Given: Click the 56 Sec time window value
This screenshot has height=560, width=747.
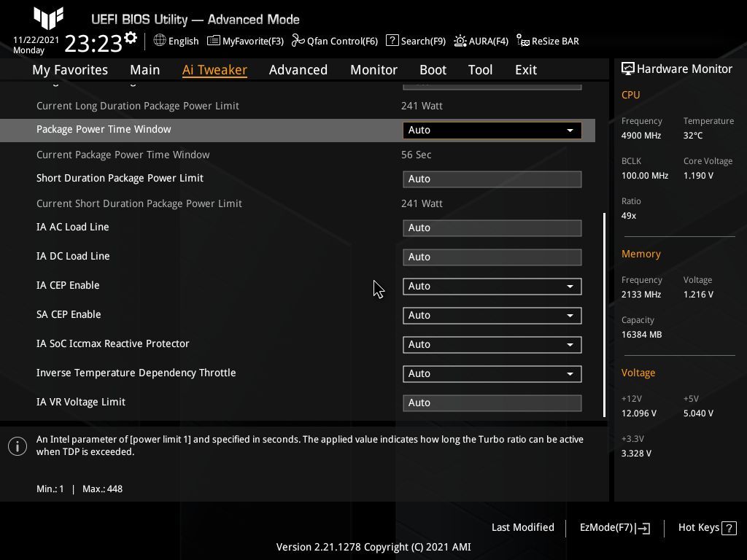Looking at the screenshot, I should (x=416, y=155).
